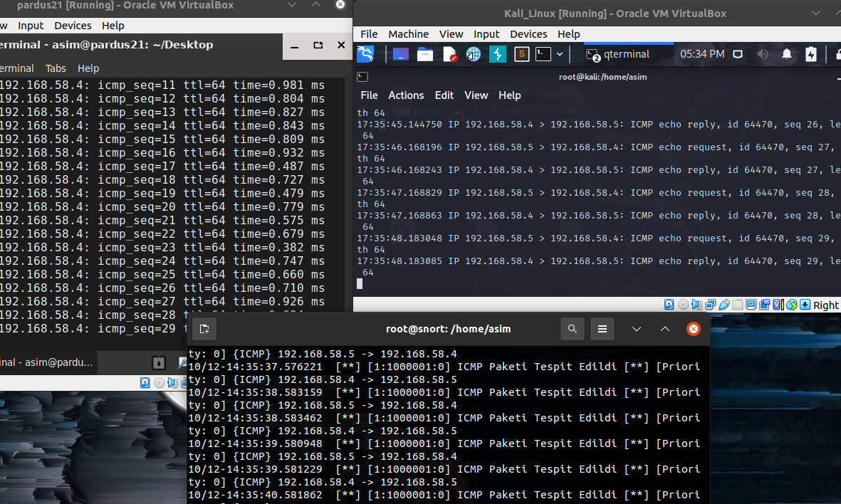Image resolution: width=841 pixels, height=504 pixels.
Task: Click network adapters icon in Kali status bar
Action: click(x=710, y=305)
